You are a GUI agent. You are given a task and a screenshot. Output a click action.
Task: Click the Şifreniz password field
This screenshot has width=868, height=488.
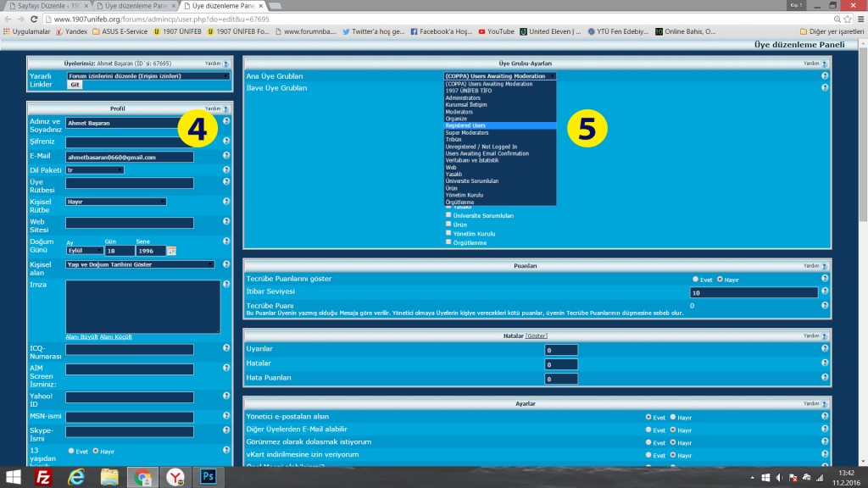[129, 142]
